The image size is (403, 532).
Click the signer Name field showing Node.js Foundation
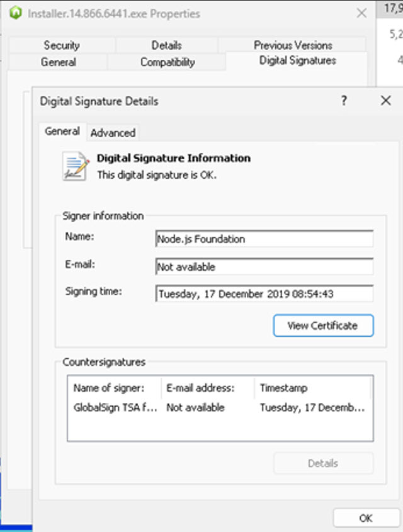click(x=264, y=239)
